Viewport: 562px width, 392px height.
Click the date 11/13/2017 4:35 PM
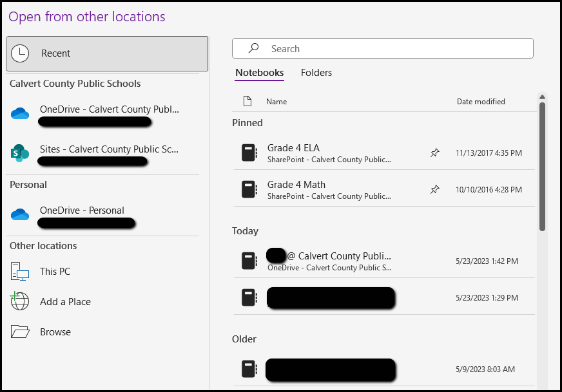tap(489, 153)
